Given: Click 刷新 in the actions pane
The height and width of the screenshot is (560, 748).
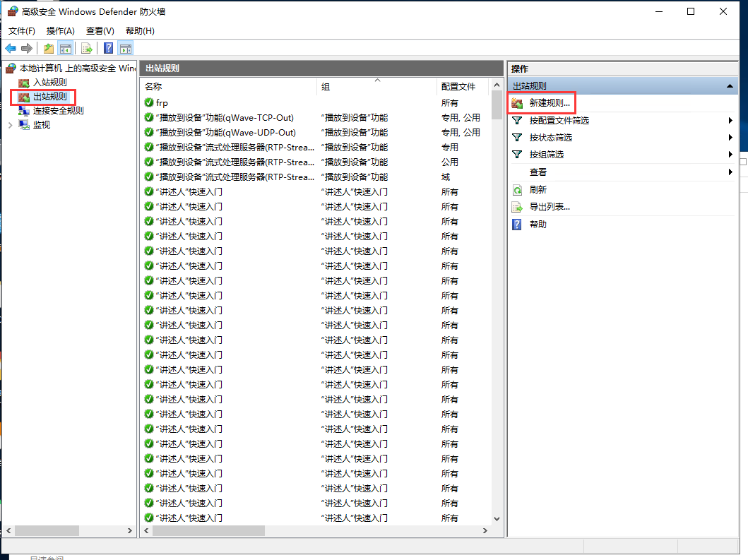Looking at the screenshot, I should pyautogui.click(x=538, y=190).
